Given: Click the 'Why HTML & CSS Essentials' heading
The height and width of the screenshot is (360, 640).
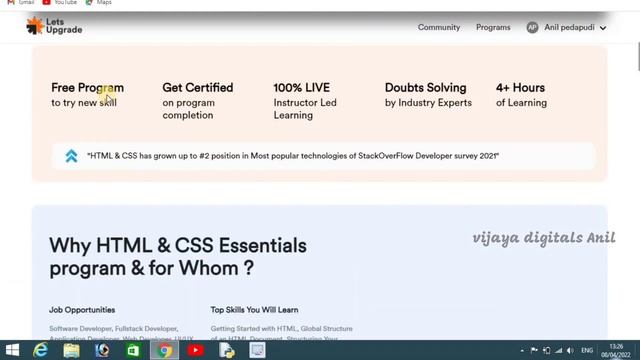Looking at the screenshot, I should click(178, 257).
